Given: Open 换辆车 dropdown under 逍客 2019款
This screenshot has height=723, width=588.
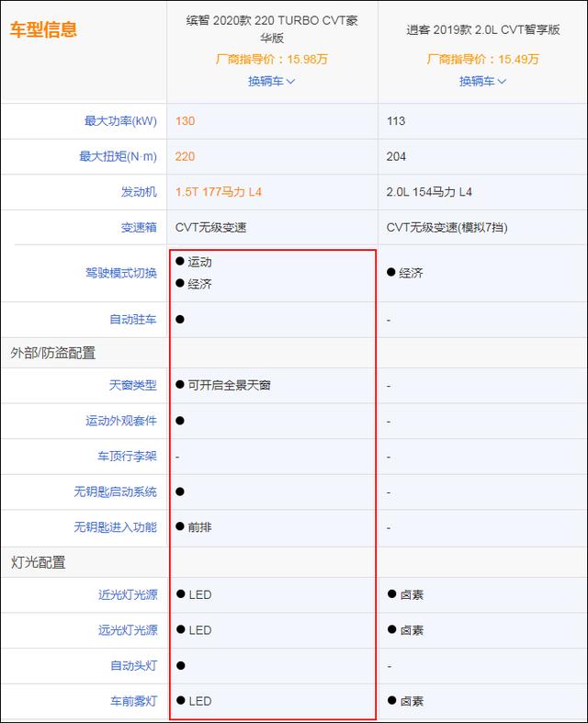Looking at the screenshot, I should [482, 81].
